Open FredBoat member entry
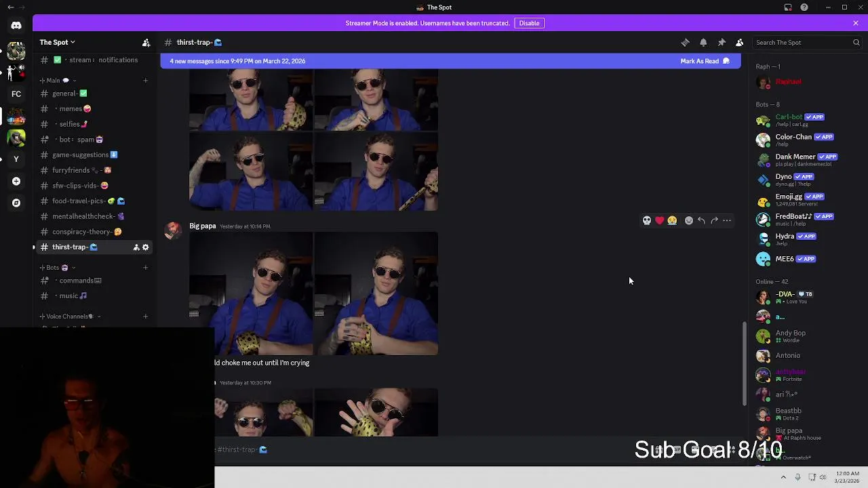 tap(807, 219)
